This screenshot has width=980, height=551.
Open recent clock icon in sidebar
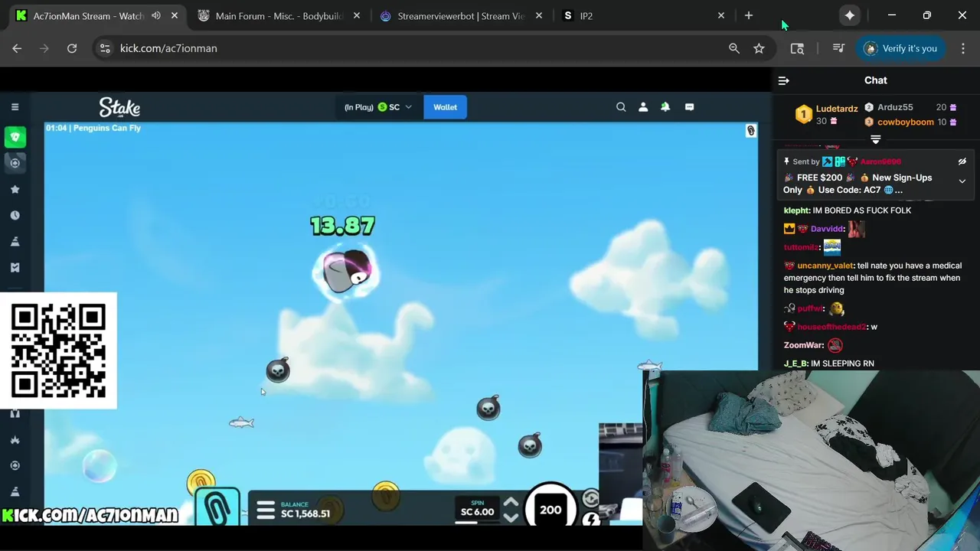pos(15,215)
